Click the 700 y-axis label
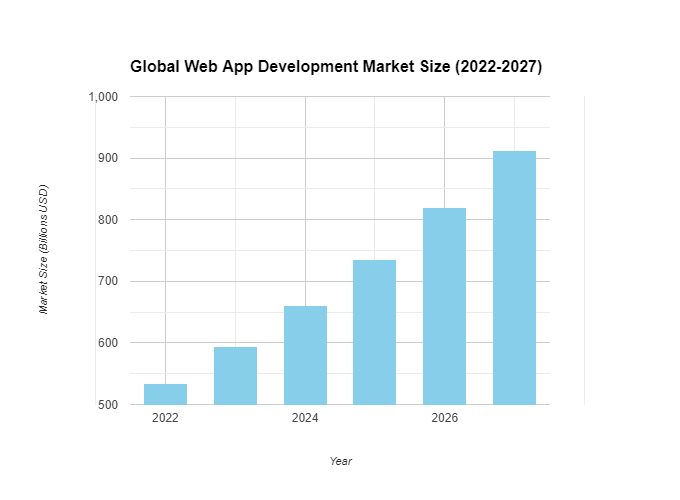 tap(108, 281)
